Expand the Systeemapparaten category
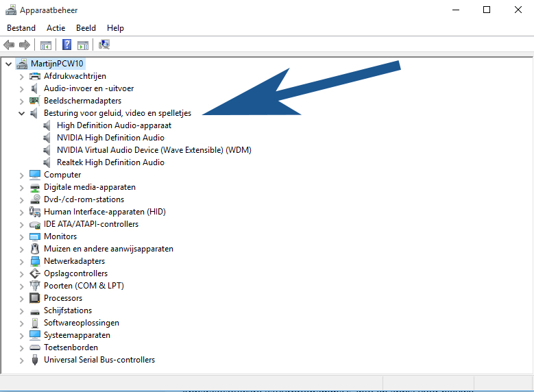This screenshot has height=392, width=534. tap(21, 336)
